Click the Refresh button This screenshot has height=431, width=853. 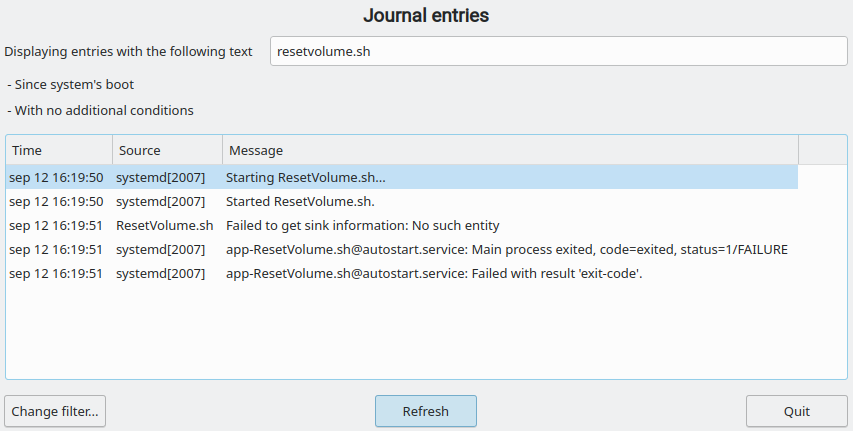[x=425, y=411]
